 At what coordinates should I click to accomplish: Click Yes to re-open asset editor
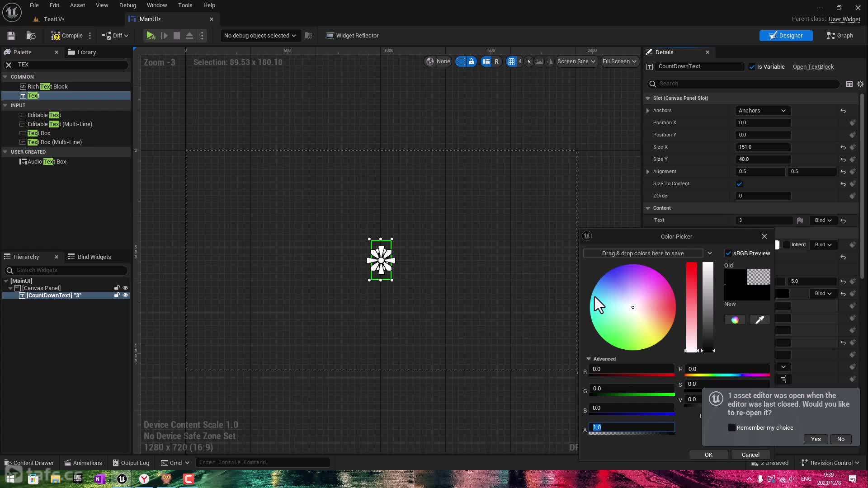816,439
